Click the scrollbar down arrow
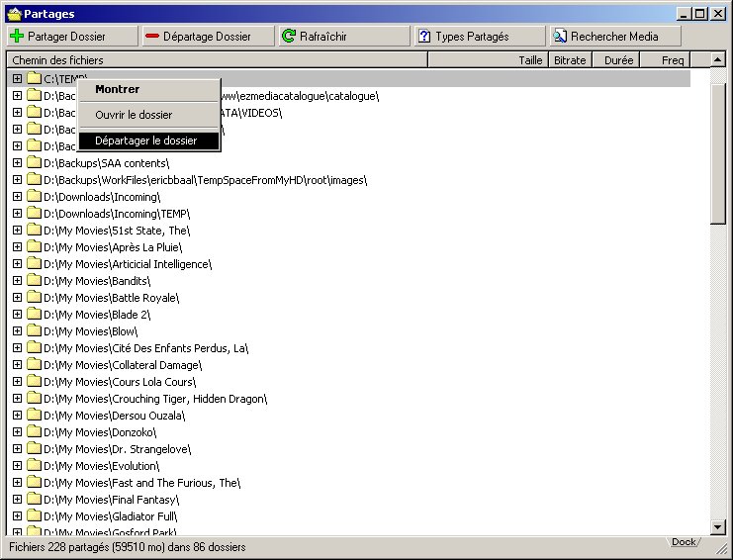733x560 pixels. coord(718,528)
